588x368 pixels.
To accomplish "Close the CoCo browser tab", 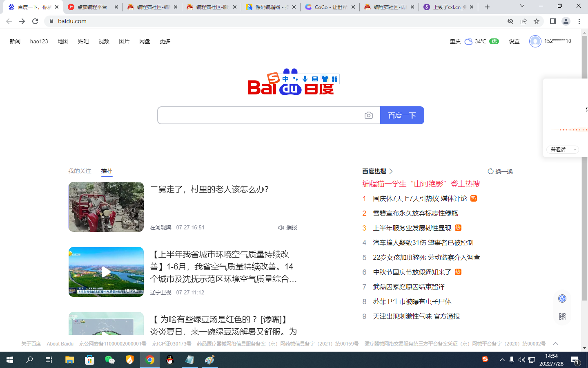I will [353, 7].
